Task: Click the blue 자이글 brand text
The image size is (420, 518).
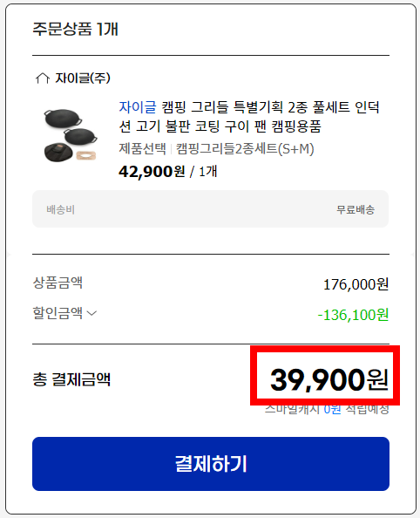Action: coord(138,107)
